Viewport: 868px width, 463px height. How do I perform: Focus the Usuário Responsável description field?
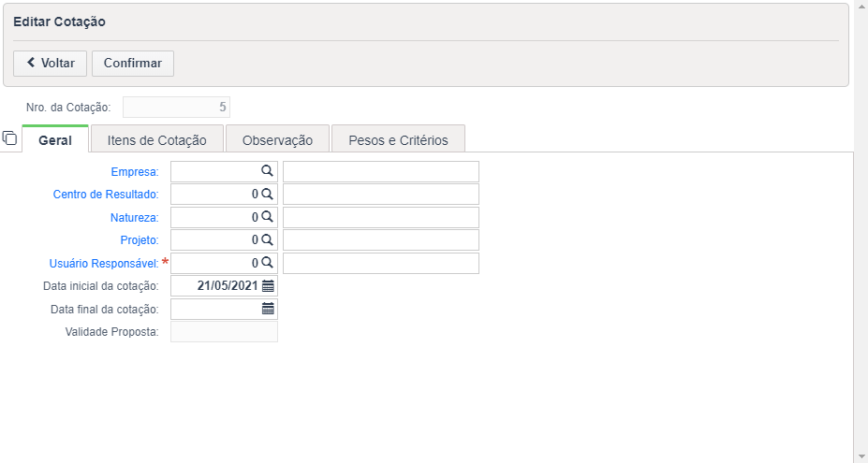tap(381, 264)
